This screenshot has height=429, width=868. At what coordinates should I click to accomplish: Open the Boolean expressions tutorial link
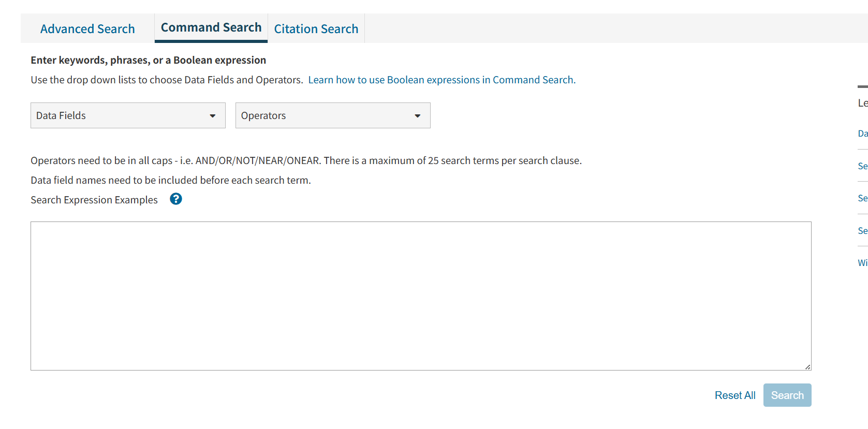coord(442,79)
